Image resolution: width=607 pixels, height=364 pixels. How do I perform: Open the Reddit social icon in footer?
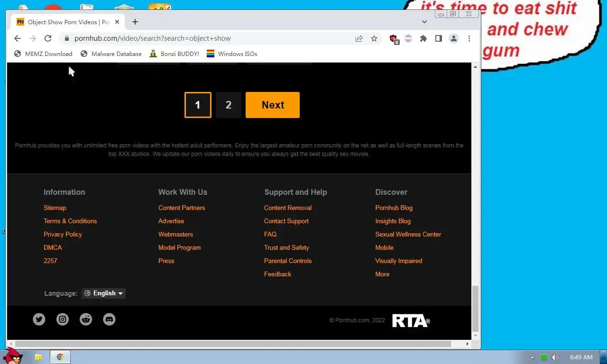[x=86, y=319]
